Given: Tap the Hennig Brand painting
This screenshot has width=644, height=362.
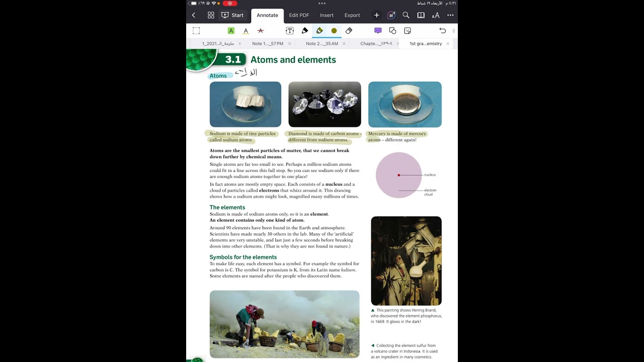Looking at the screenshot, I should [x=406, y=261].
